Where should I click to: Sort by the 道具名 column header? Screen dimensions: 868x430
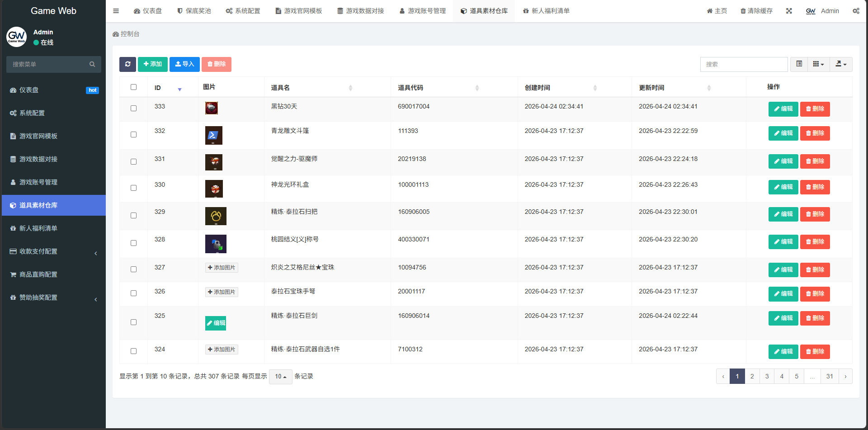click(280, 88)
